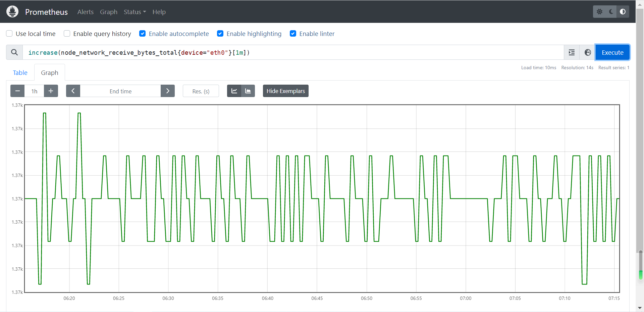
Task: Click the Result series: 1 text
Action: (614, 68)
